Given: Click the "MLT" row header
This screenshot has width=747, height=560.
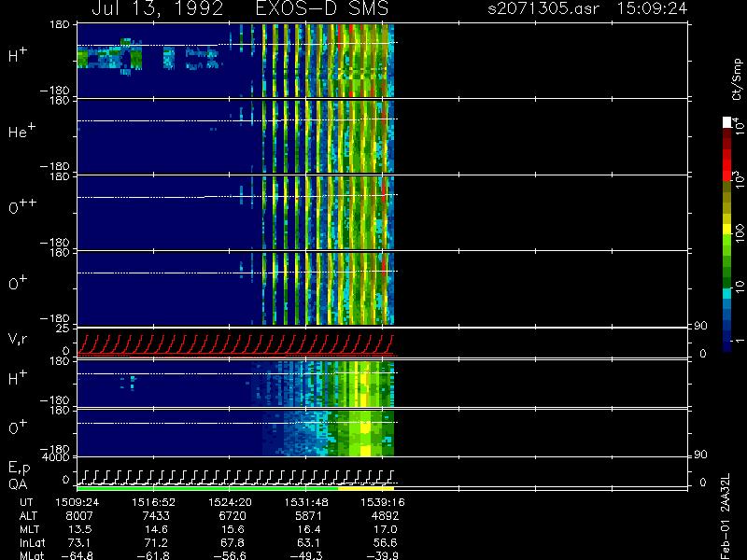Looking at the screenshot, I should (30, 529).
